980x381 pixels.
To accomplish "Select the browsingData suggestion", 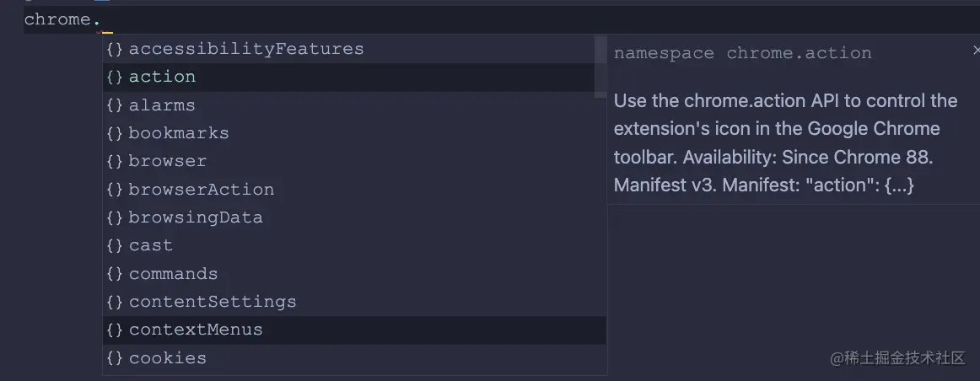I will tap(196, 217).
